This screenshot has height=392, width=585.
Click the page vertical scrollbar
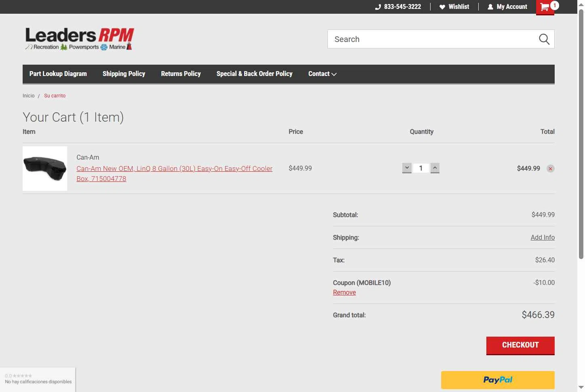(x=581, y=133)
